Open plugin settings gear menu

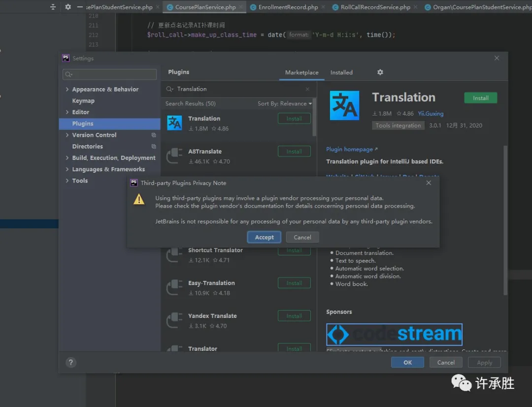click(380, 72)
